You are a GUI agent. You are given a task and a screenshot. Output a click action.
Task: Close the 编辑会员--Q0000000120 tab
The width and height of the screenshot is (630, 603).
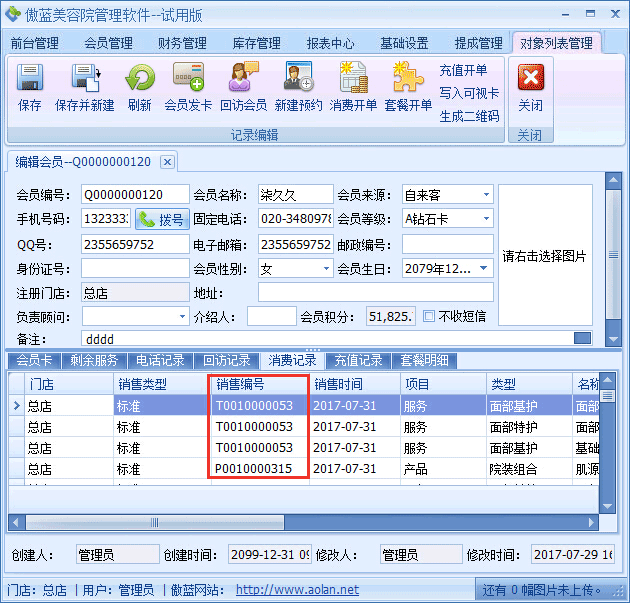tap(167, 162)
